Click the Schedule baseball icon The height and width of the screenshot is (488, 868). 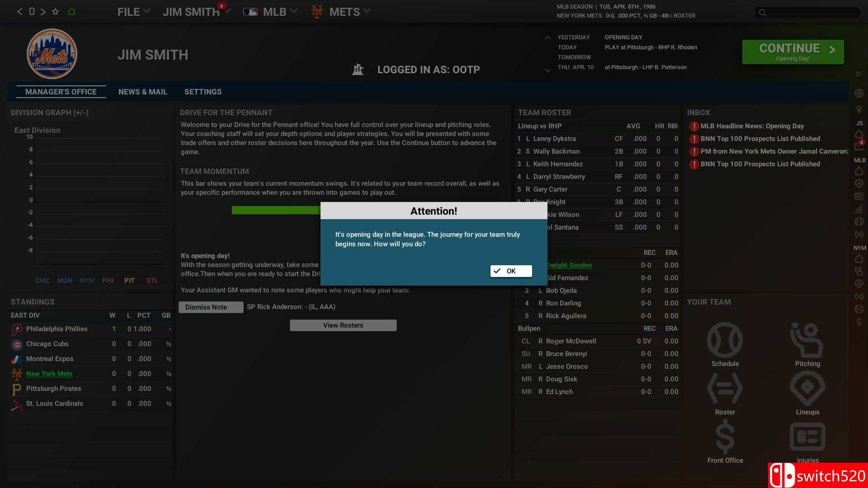click(725, 340)
